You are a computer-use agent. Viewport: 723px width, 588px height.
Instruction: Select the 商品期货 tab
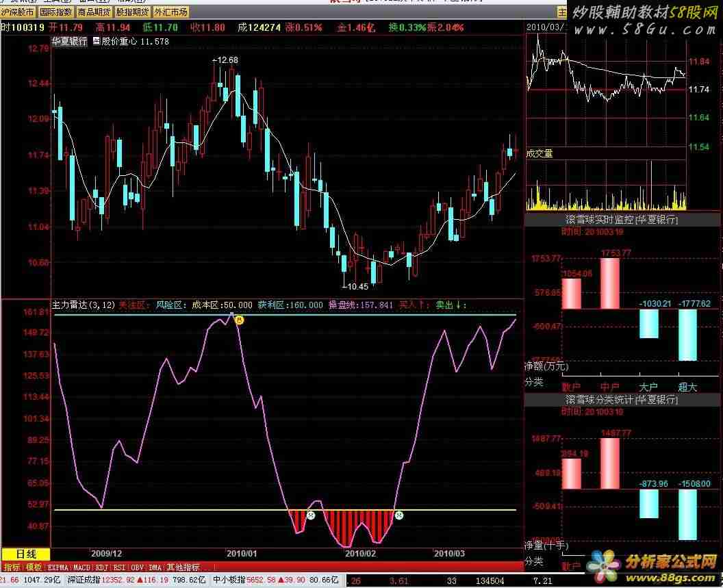point(94,12)
